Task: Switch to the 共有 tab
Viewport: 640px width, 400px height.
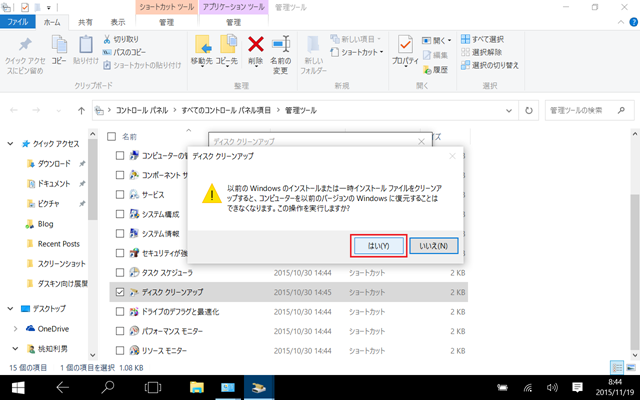Action: 85,22
